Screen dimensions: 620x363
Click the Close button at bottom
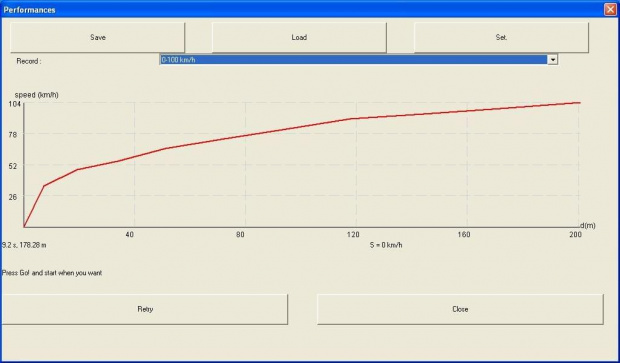point(460,309)
